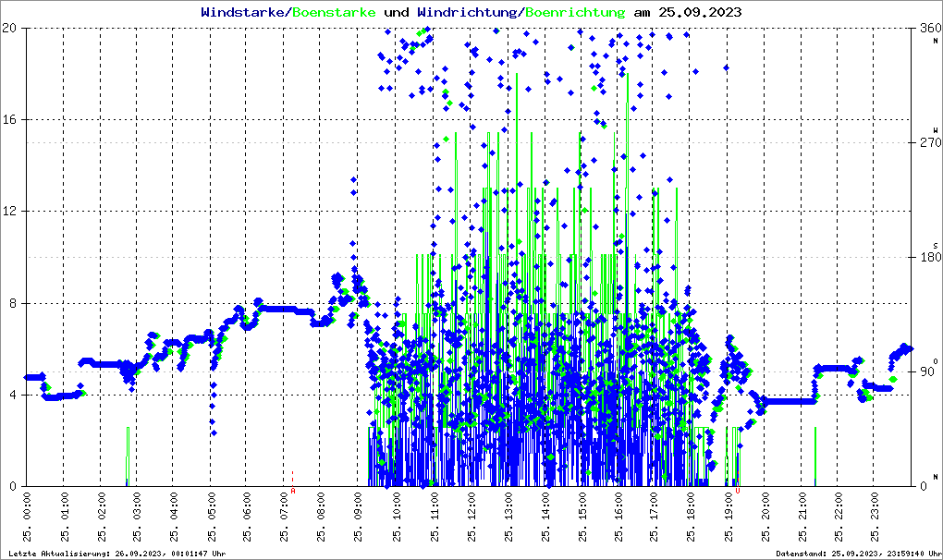Screen dimensions: 943x560
Task: Click the '25. 10:00' time axis label
Action: 397,517
